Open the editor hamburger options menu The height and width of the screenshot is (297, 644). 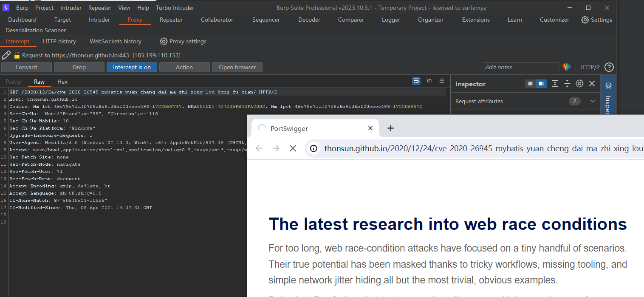(x=442, y=81)
